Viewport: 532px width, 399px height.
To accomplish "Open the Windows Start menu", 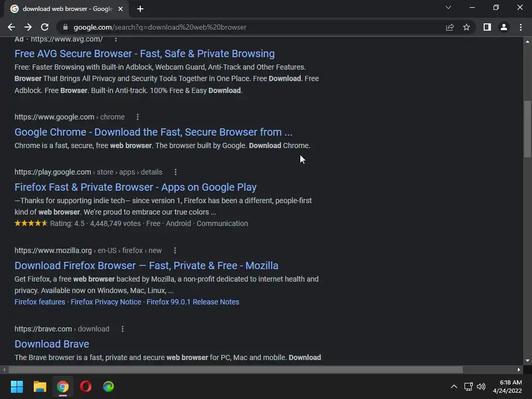I will pyautogui.click(x=17, y=387).
